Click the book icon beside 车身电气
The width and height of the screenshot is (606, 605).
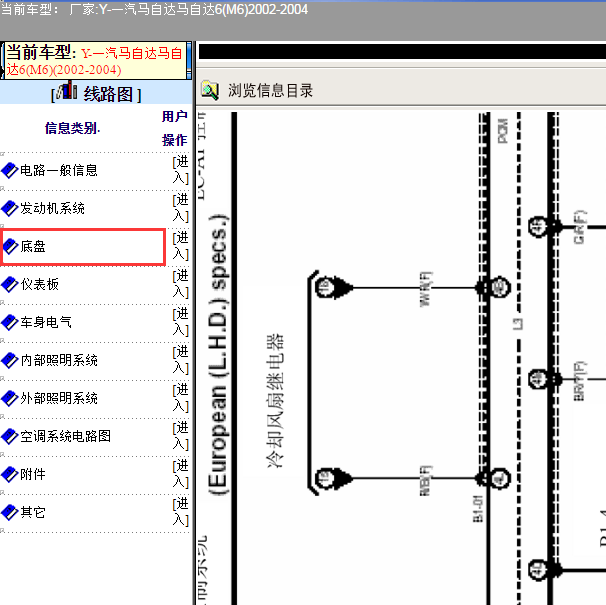click(10, 322)
